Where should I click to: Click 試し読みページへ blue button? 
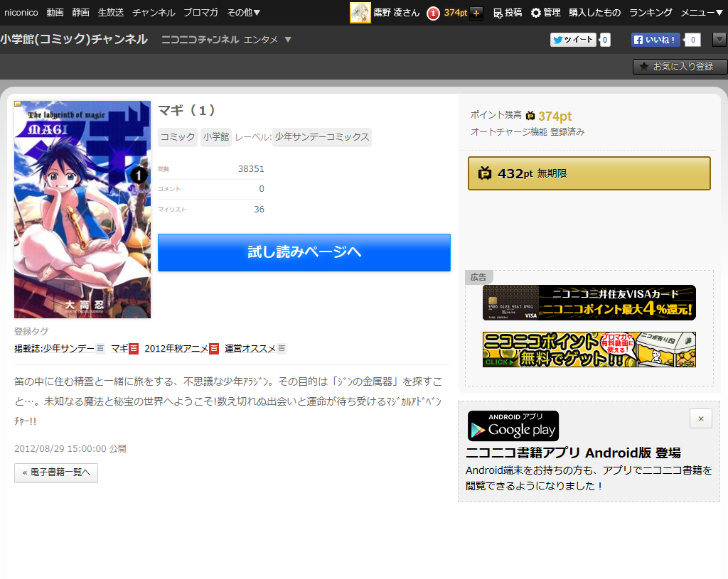304,252
